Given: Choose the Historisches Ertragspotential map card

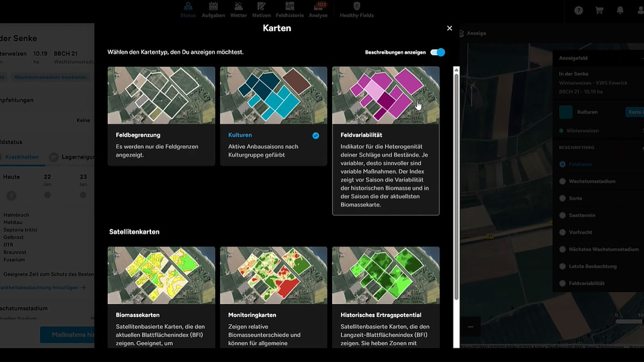Looking at the screenshot, I should pyautogui.click(x=386, y=297).
